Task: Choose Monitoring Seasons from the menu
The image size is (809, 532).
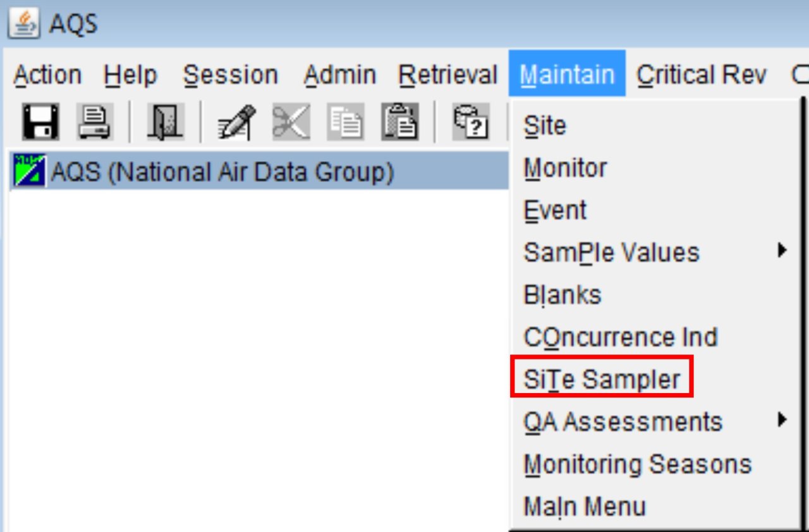Action: tap(637, 463)
